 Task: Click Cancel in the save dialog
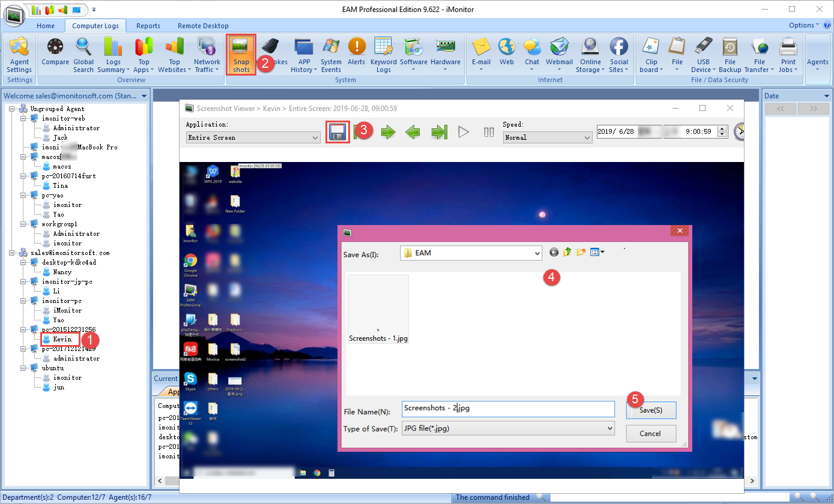[x=651, y=433]
